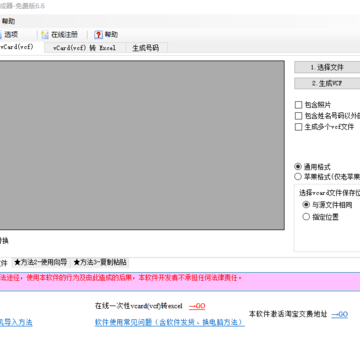Viewport: 360px width, 360px height.
Task: Tick the 包含姓名号码以外 checkbox
Action: click(x=298, y=116)
